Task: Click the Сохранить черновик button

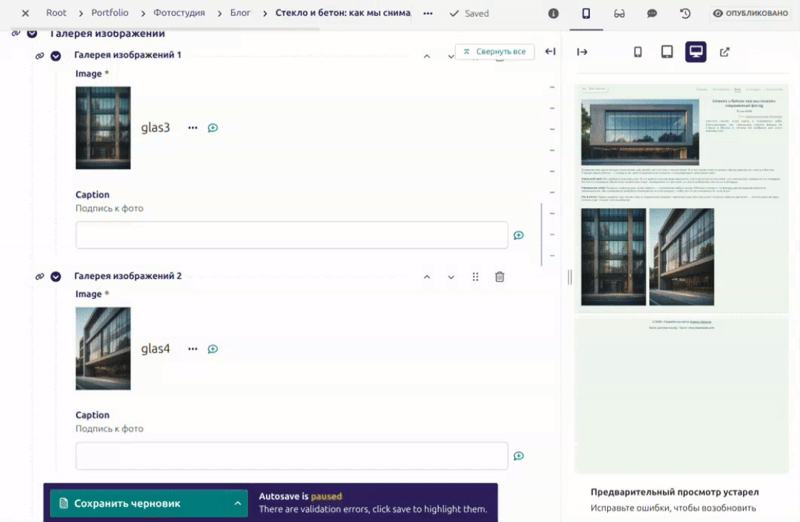Action: pos(138,503)
